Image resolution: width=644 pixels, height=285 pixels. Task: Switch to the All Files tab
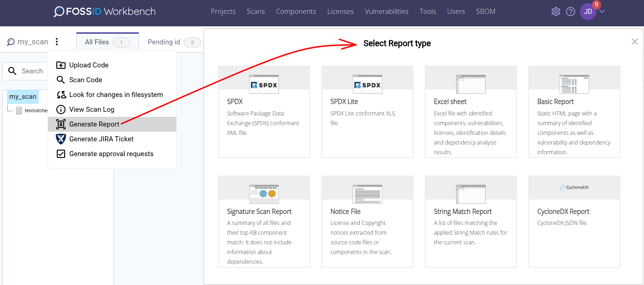pos(107,42)
